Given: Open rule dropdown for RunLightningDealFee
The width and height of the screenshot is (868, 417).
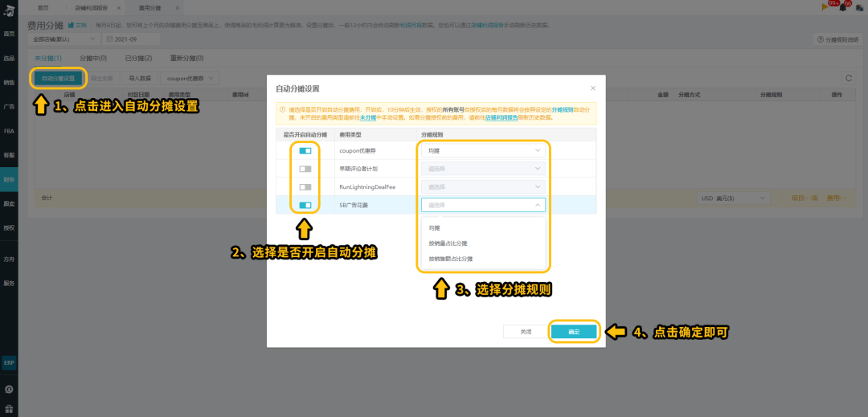Looking at the screenshot, I should point(483,187).
